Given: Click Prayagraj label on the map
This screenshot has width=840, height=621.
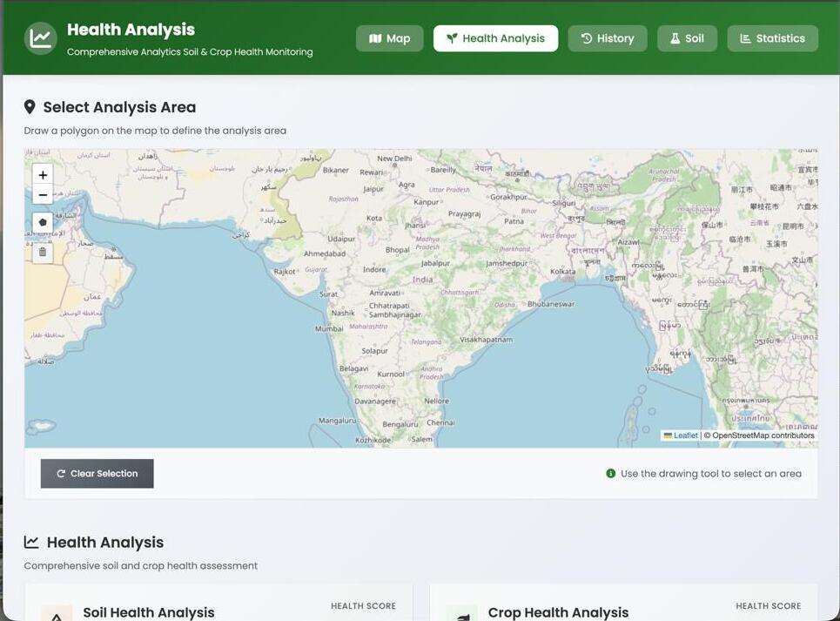Looking at the screenshot, I should coord(464,213).
